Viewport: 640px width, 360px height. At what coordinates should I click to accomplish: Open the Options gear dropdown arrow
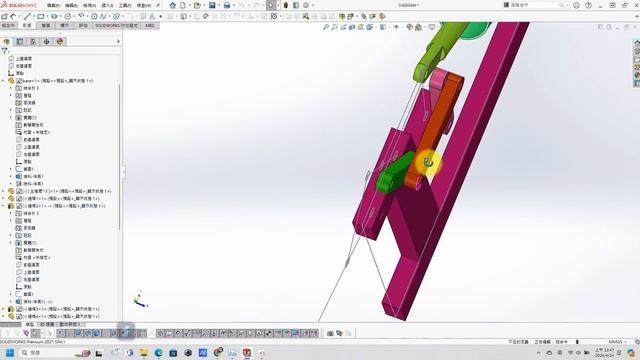(313, 5)
